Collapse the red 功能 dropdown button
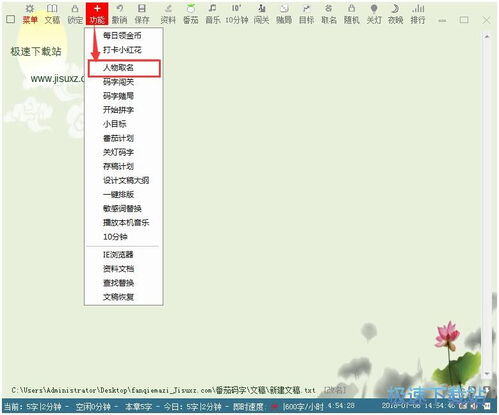This screenshot has width=499, height=415. coord(97,14)
